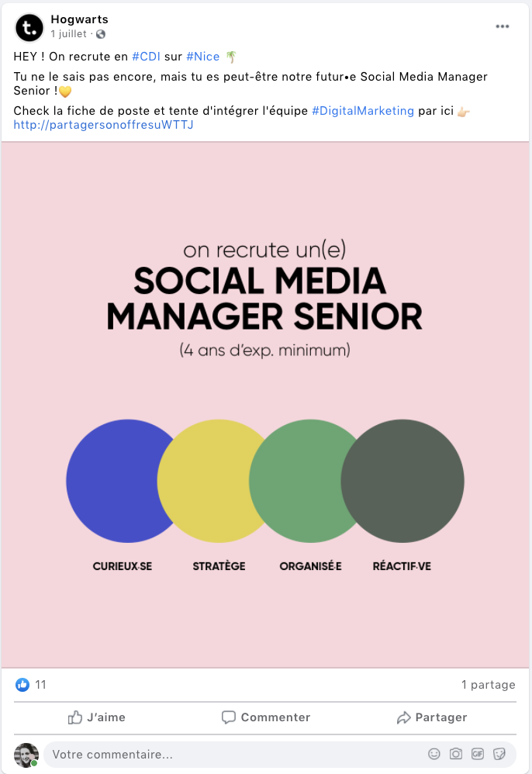The height and width of the screenshot is (774, 532).
Task: View the list of 11 reactions
Action: (40, 685)
